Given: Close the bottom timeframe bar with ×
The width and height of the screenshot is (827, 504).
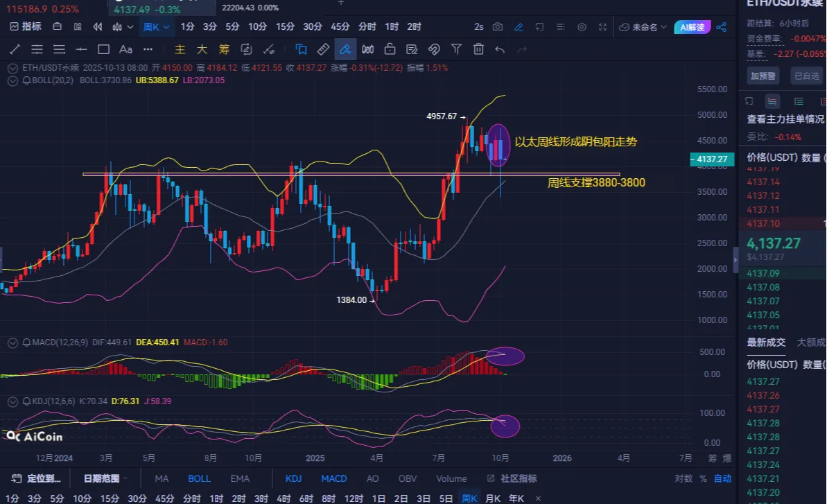Looking at the screenshot, I should click(x=538, y=498).
